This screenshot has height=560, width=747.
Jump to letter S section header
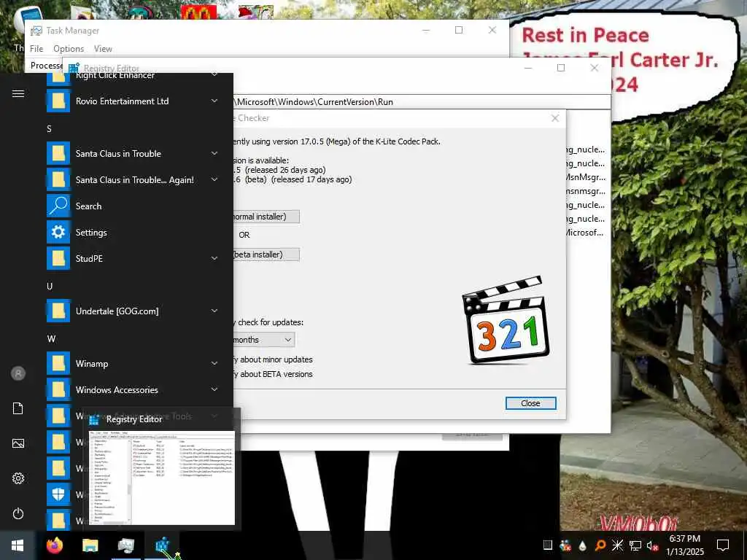click(x=49, y=129)
